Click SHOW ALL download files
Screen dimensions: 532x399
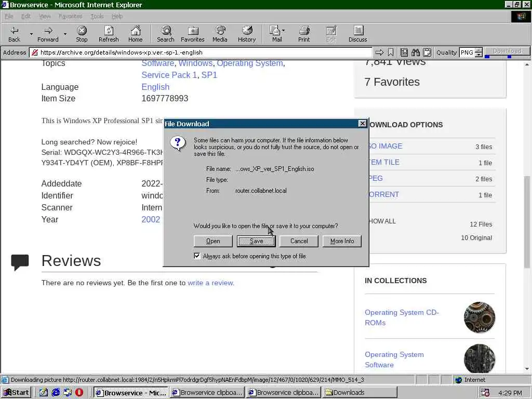382,221
